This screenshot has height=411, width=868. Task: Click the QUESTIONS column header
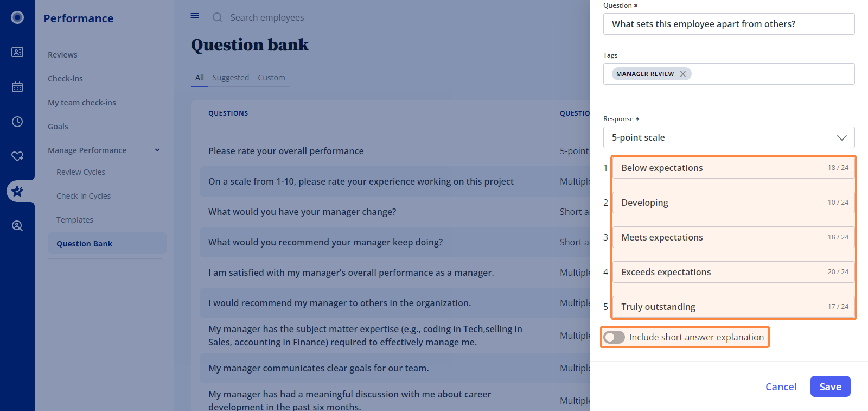tap(228, 113)
